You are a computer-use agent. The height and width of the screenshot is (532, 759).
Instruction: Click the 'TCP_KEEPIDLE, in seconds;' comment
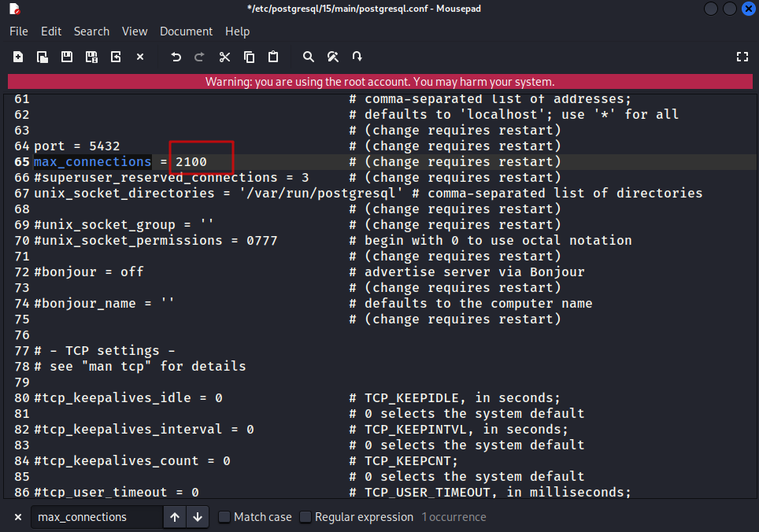462,398
